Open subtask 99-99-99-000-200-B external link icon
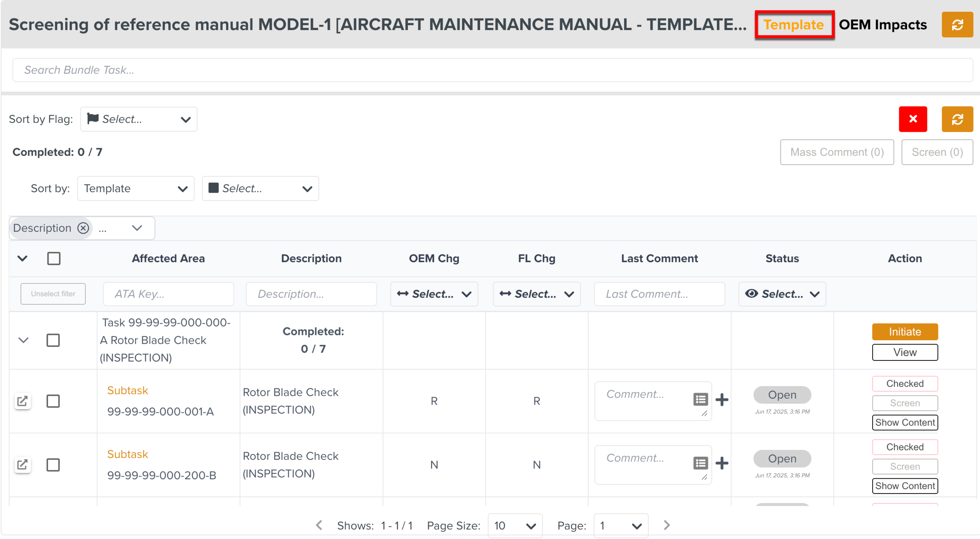980x539 pixels. coord(22,464)
